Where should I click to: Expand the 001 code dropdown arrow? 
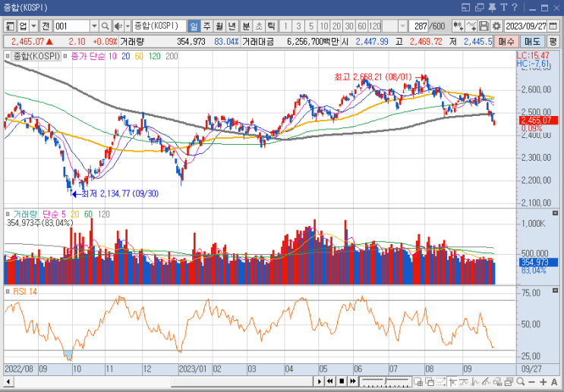click(93, 26)
